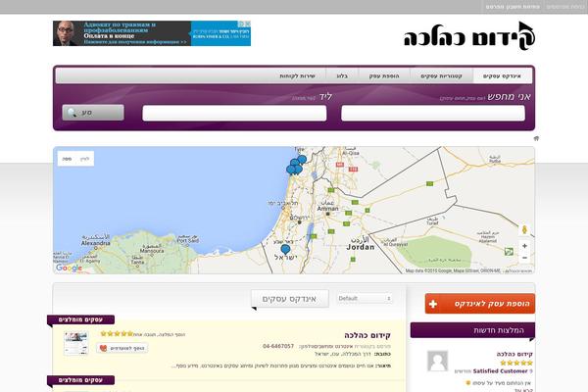Open the שירות לקוחות navigation tab
The image size is (588, 392).
tap(297, 76)
